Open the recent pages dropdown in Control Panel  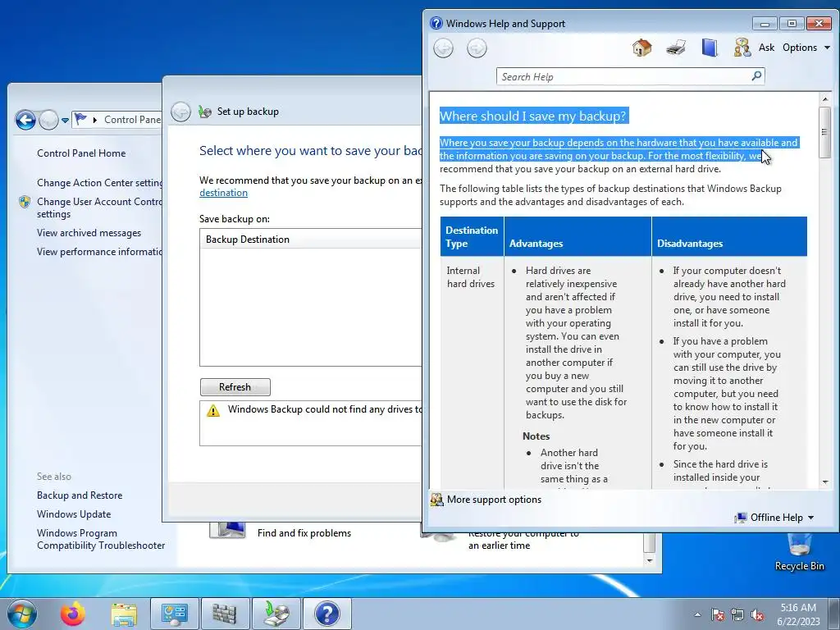click(65, 120)
